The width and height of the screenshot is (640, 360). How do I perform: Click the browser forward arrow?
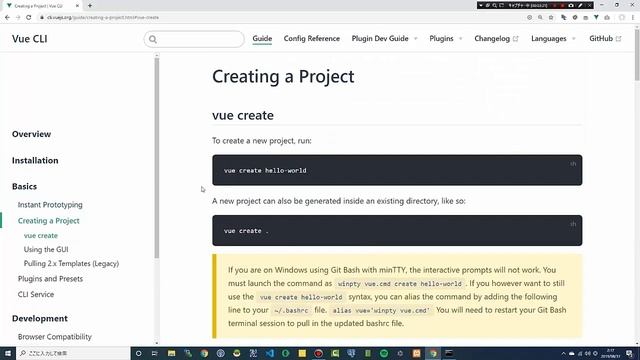click(18, 18)
